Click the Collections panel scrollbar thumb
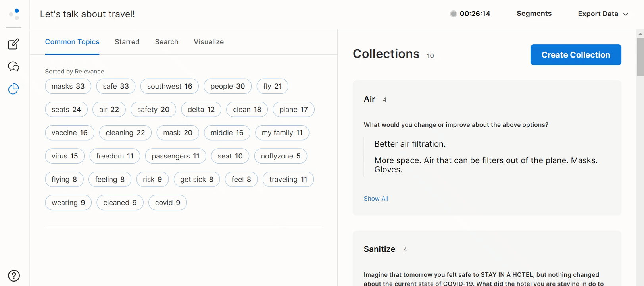Image resolution: width=644 pixels, height=286 pixels. click(640, 56)
